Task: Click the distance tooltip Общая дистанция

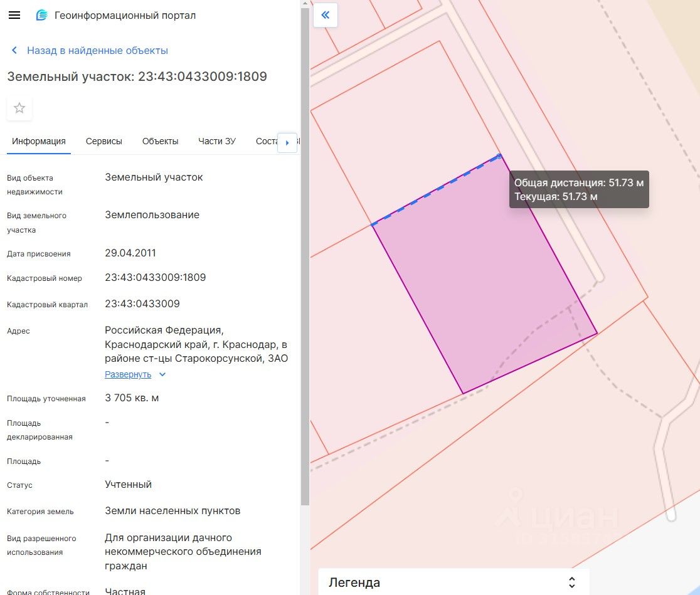Action: point(579,189)
